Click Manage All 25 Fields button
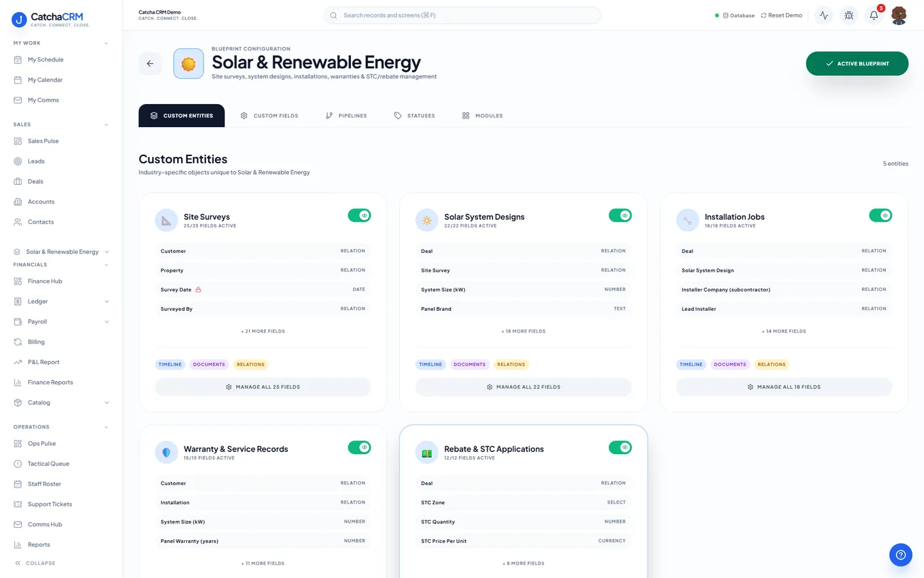Screen dimensions: 924x578 click(263, 387)
